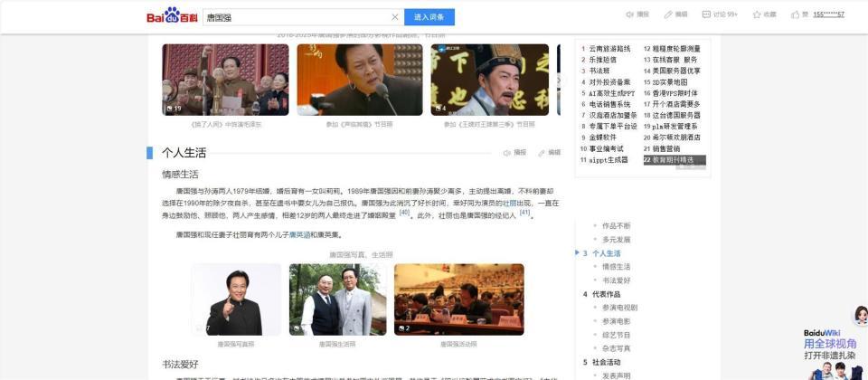Jump to 参演电影 in the contents sidebar
868x380 pixels.
pyautogui.click(x=616, y=322)
